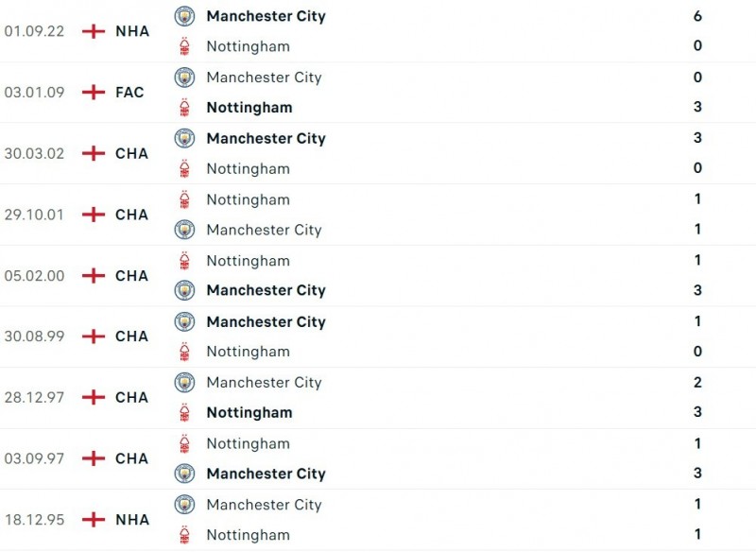Click Nottingham crest in 01.09.22 match

184,46
